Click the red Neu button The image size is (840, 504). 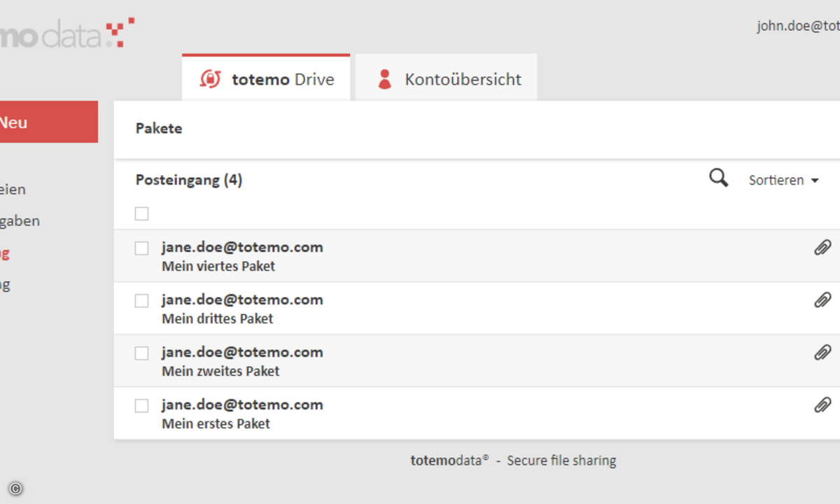click(49, 122)
